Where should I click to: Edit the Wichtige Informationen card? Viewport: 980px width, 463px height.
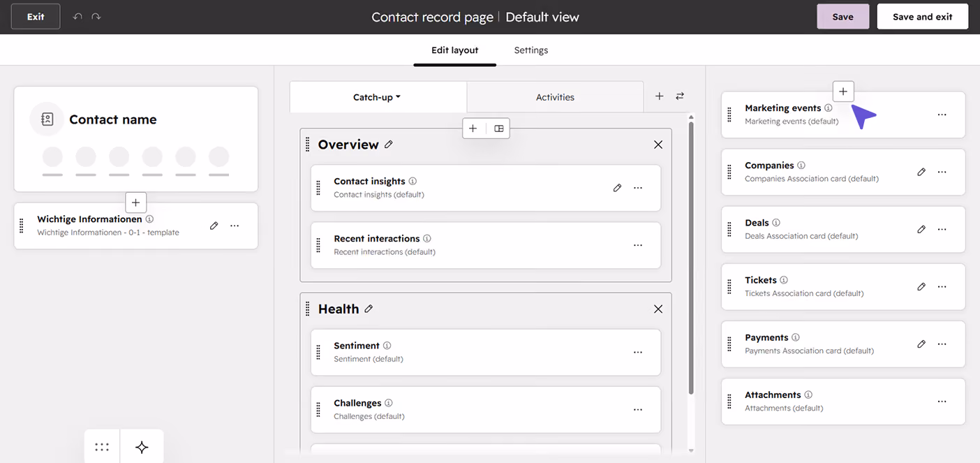(x=214, y=226)
